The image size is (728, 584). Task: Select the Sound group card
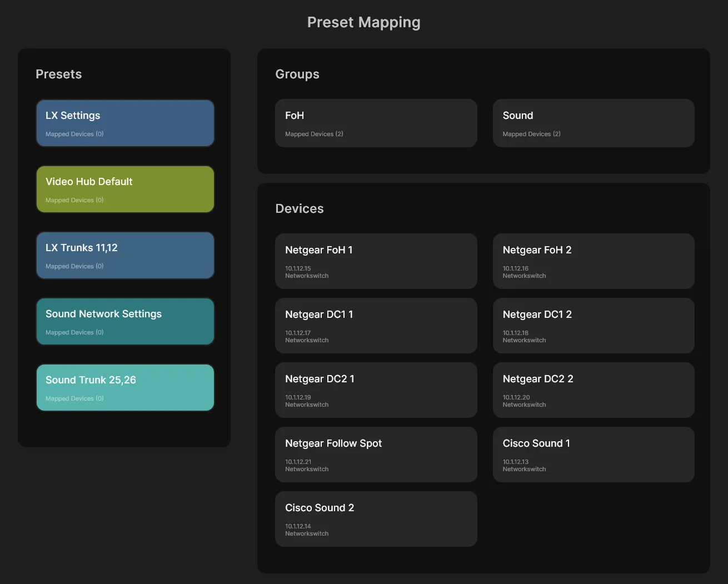click(593, 123)
